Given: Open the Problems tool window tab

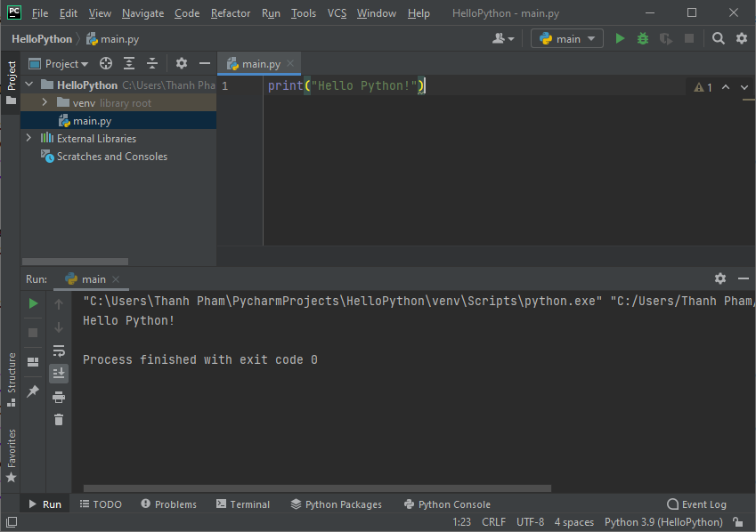Looking at the screenshot, I should pyautogui.click(x=169, y=504).
